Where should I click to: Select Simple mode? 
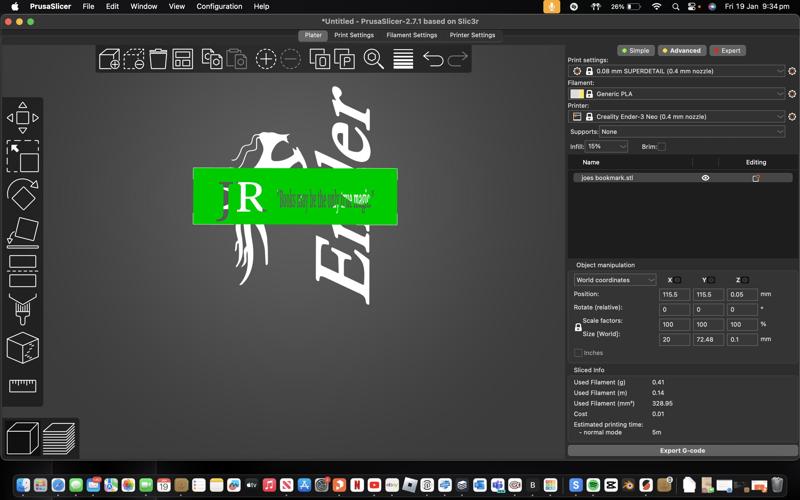tap(635, 51)
